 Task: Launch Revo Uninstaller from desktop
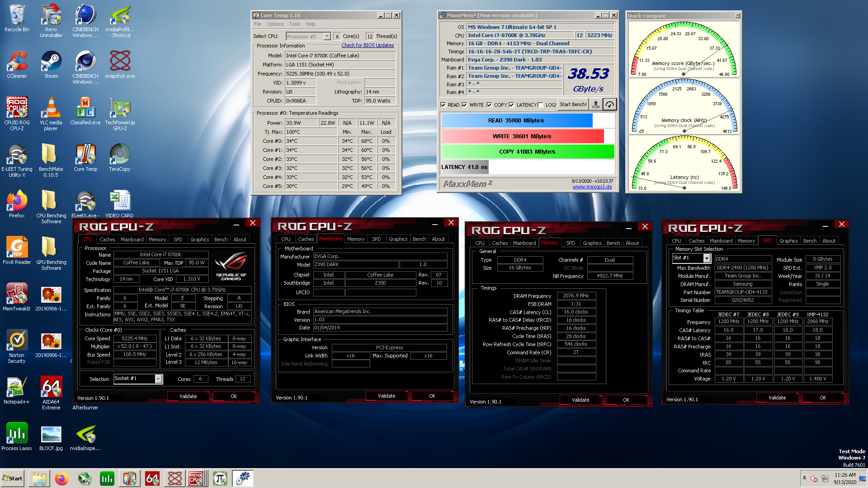tap(51, 21)
